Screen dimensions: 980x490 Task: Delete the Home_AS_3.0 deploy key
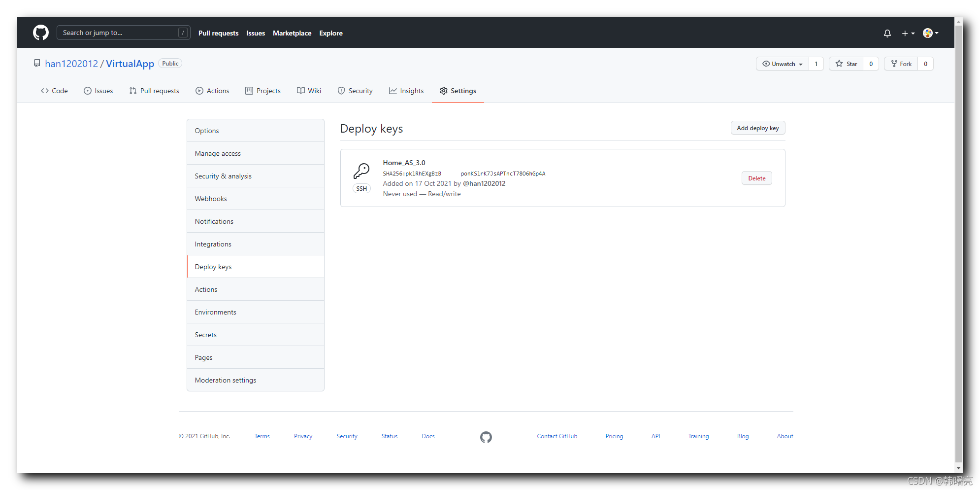[x=756, y=178]
